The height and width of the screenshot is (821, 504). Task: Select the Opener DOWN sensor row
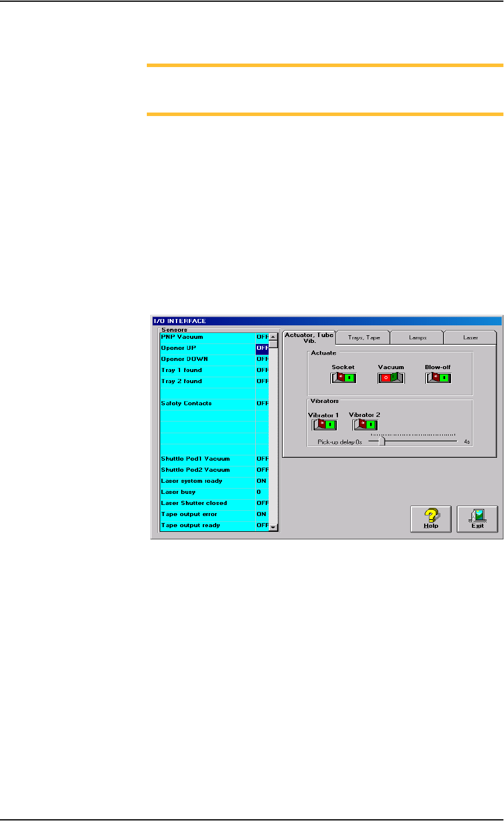coord(214,359)
